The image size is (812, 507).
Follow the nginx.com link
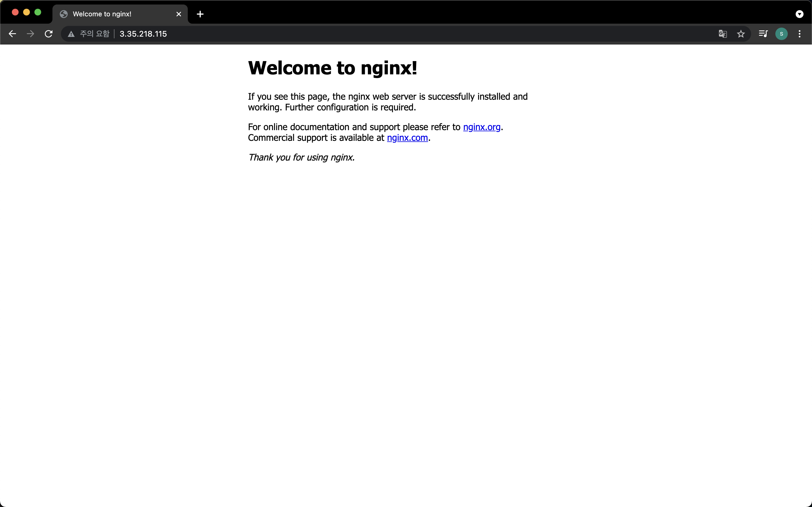pyautogui.click(x=407, y=138)
